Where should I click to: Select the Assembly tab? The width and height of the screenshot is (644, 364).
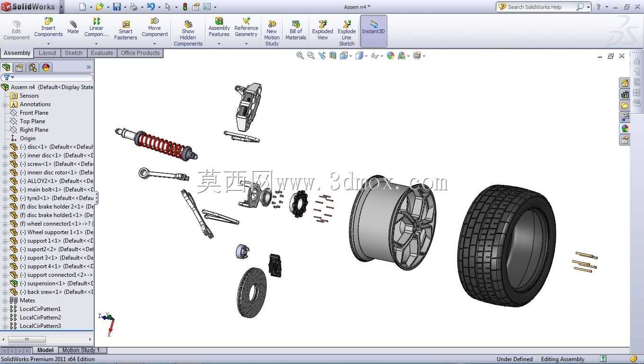(17, 53)
